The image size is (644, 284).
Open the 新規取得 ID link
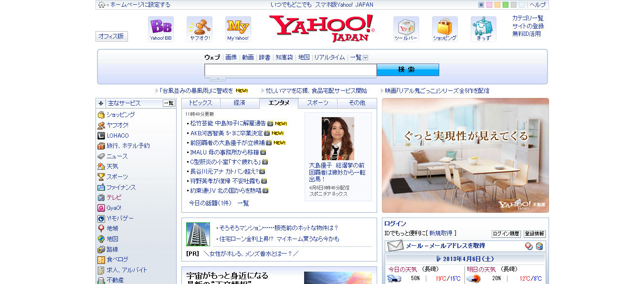[441, 233]
